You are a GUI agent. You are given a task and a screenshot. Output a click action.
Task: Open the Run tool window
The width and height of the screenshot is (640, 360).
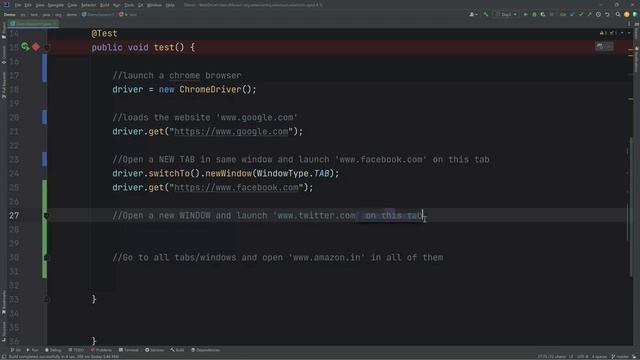pos(33,350)
